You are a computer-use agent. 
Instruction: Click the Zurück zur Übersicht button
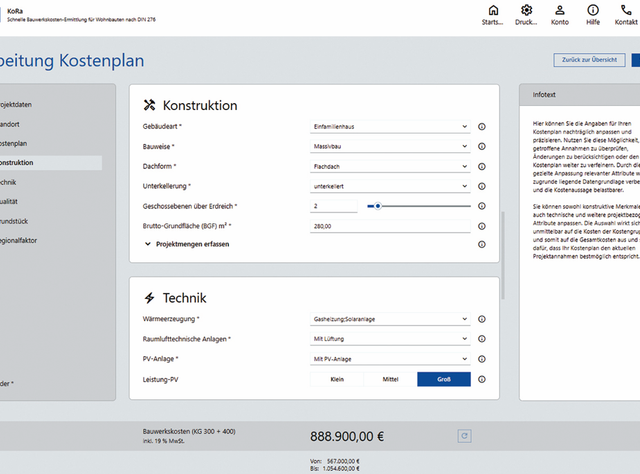coord(589,60)
